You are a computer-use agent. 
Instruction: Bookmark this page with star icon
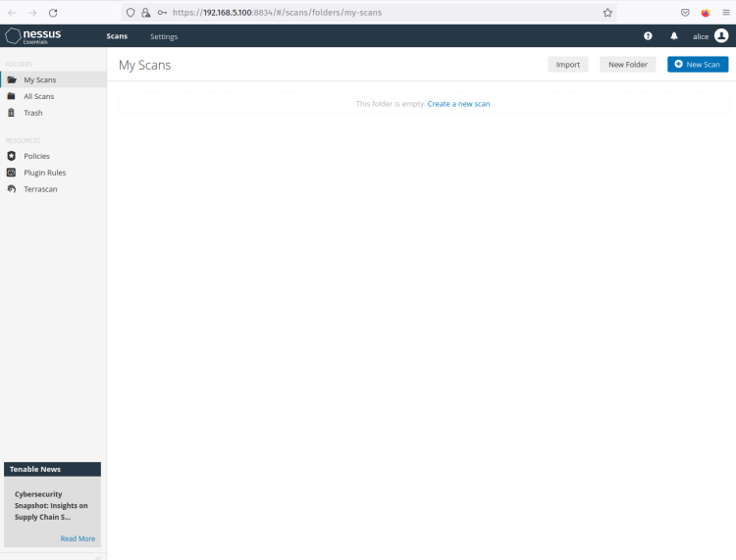[607, 13]
